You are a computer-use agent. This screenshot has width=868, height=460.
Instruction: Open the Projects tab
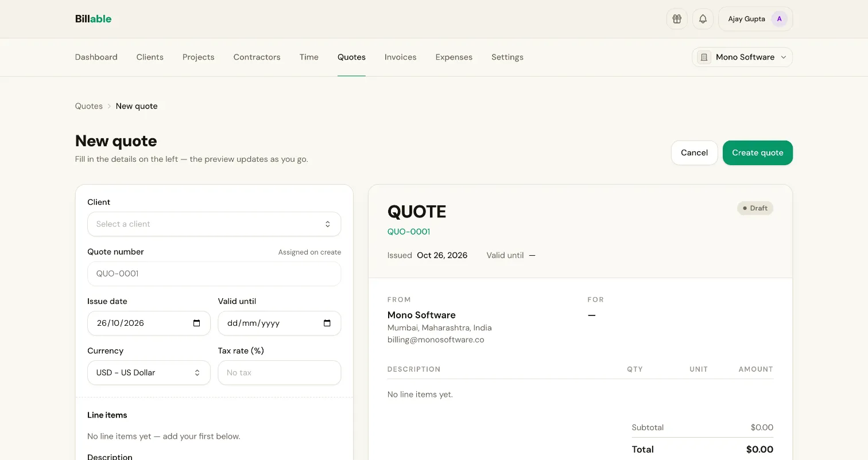click(x=199, y=57)
